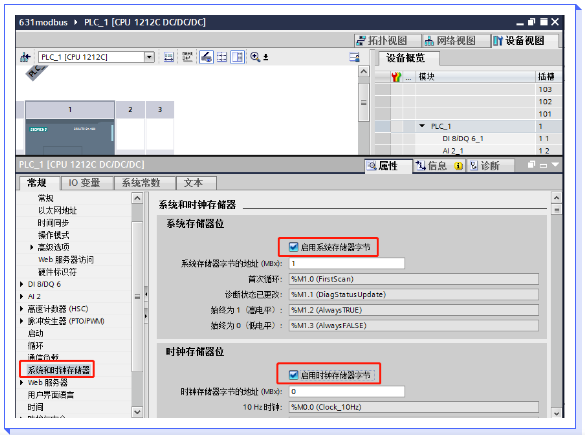
Task: Click the device data panel icon at toolbar right
Action: pos(354,57)
